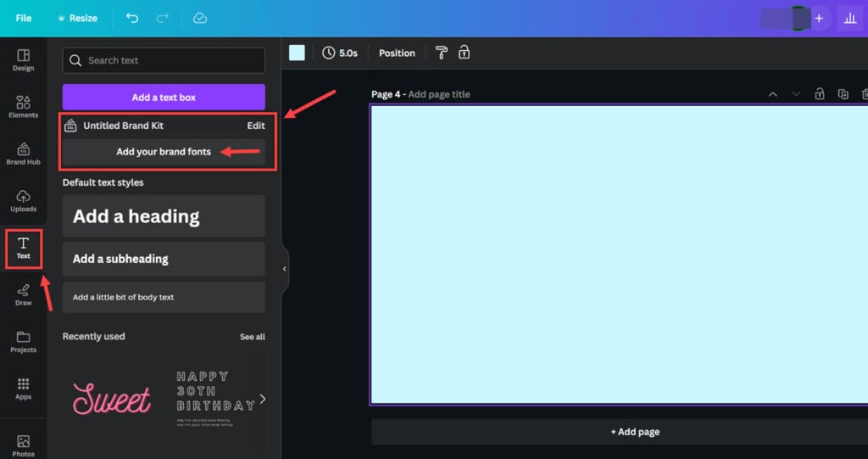Viewport: 868px width, 459px height.
Task: Open the Position panel
Action: pyautogui.click(x=397, y=53)
